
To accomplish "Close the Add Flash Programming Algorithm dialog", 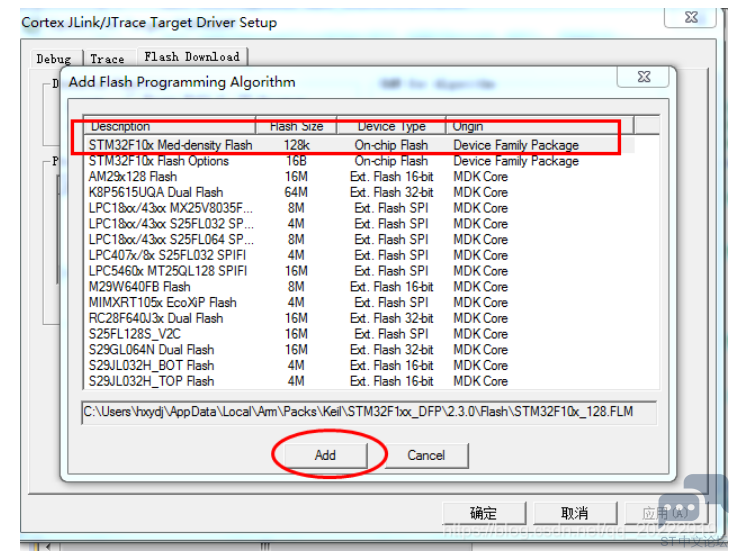I will click(x=643, y=77).
